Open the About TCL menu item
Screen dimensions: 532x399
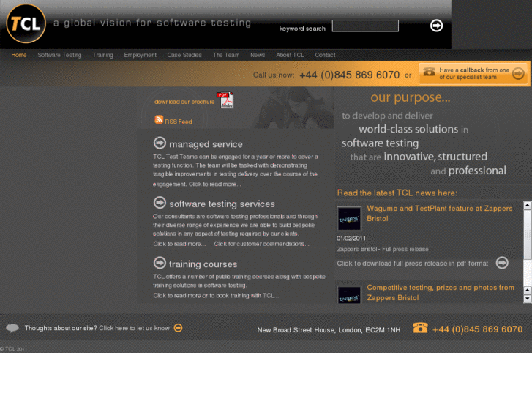tap(290, 55)
